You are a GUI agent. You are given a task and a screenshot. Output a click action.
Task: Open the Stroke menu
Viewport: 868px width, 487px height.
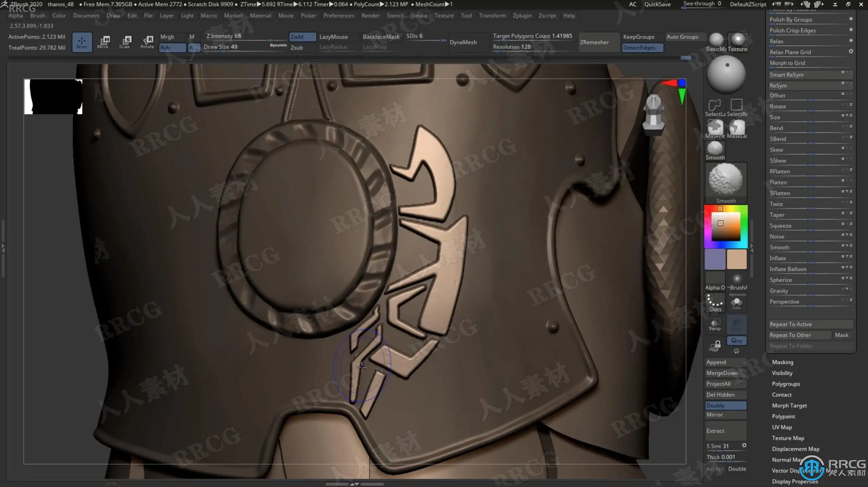tap(419, 16)
